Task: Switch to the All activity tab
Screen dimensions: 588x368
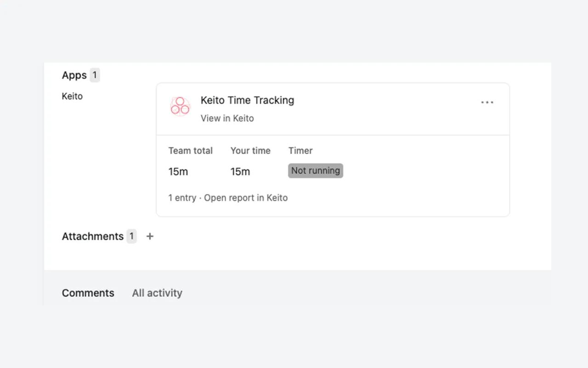Action: (x=157, y=293)
